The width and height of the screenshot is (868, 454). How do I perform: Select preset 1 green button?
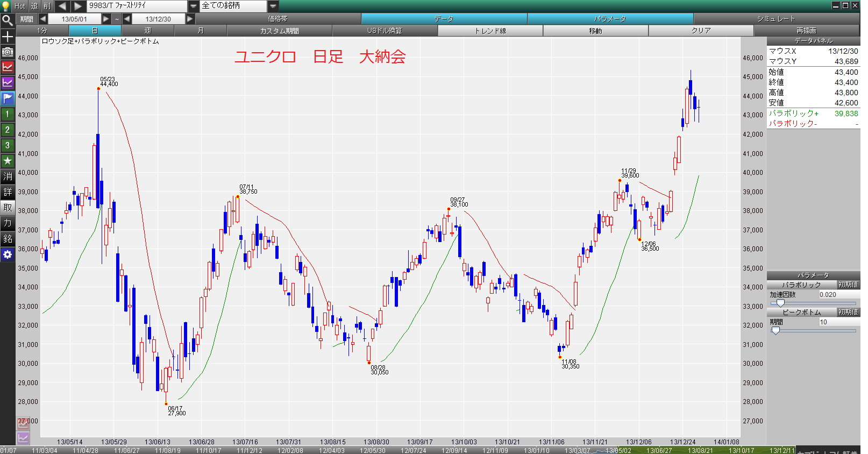click(x=8, y=114)
